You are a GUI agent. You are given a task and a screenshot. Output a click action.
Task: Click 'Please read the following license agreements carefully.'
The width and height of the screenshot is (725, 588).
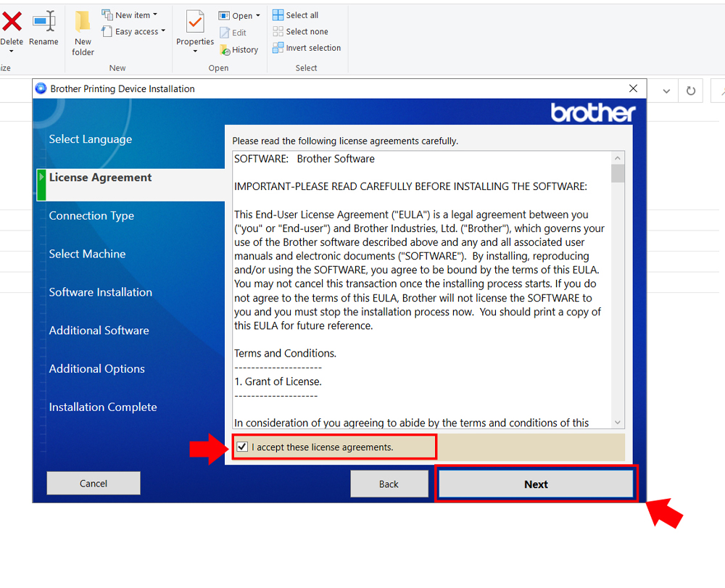(x=345, y=141)
